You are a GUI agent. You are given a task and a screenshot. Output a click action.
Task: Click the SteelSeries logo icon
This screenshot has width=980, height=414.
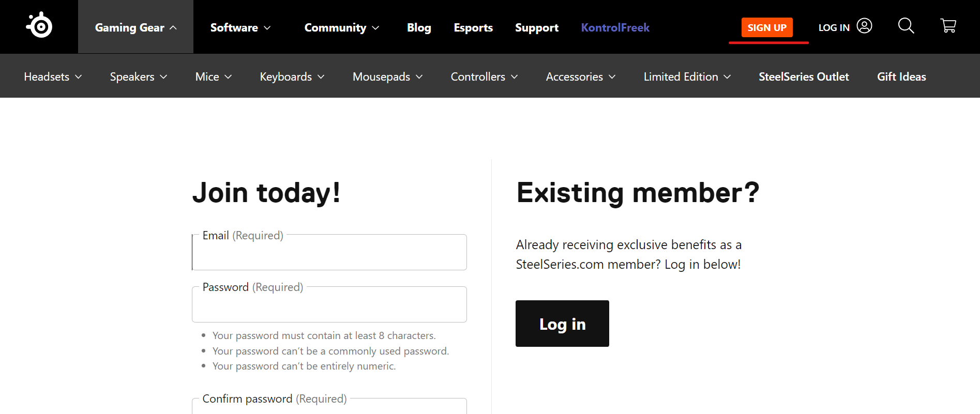point(39,25)
